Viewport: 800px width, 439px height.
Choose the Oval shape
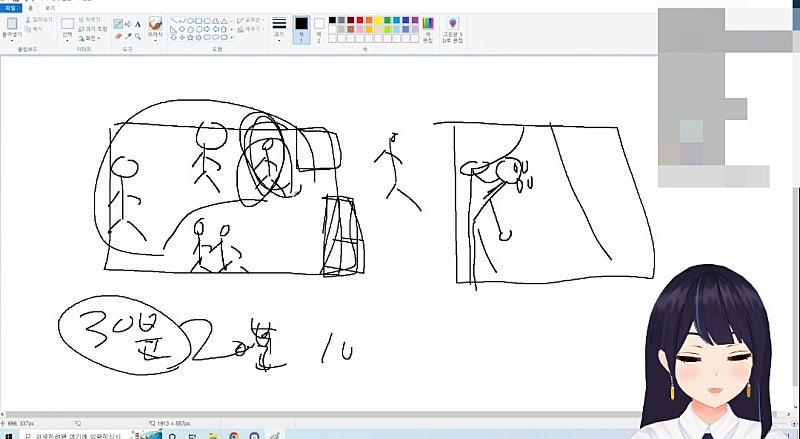pyautogui.click(x=190, y=21)
